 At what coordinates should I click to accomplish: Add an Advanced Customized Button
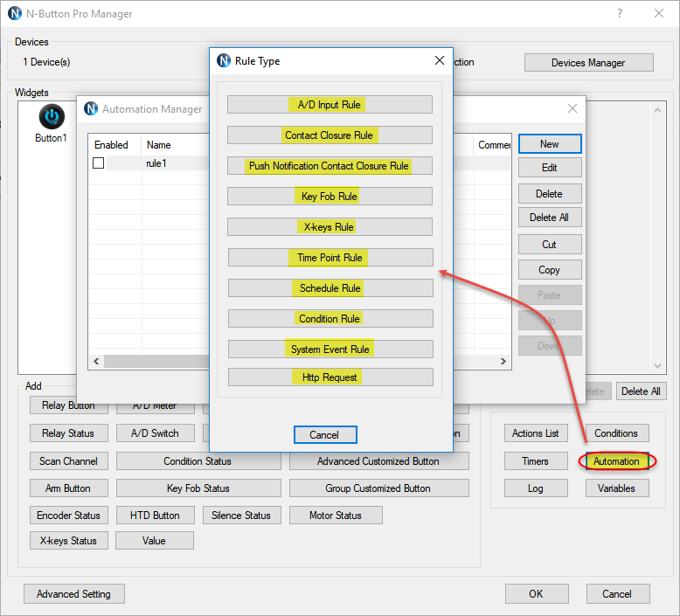[378, 461]
